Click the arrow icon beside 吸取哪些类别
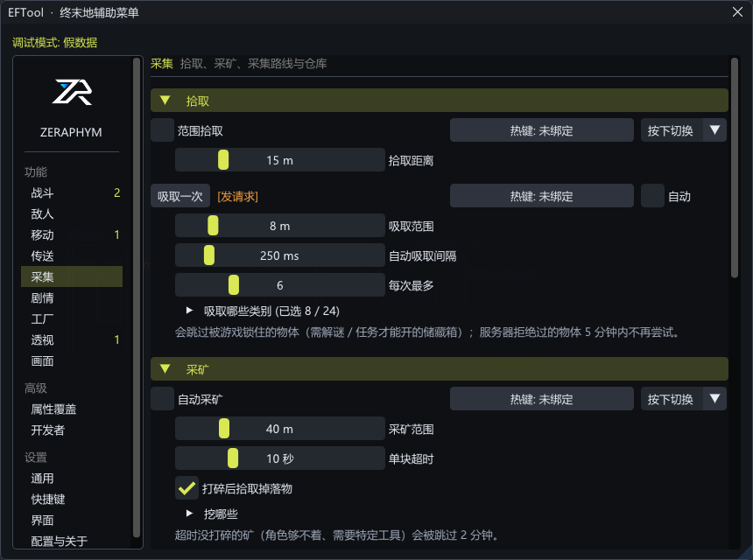The image size is (753, 560). (x=190, y=311)
